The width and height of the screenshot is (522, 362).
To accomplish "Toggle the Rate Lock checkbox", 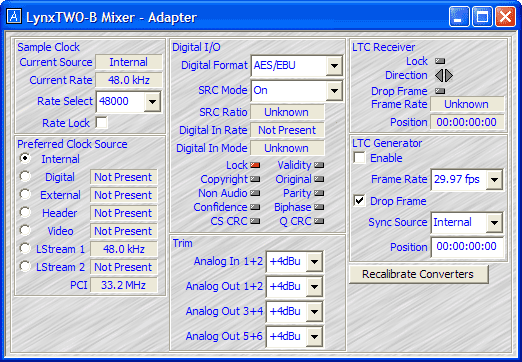I will coord(101,123).
